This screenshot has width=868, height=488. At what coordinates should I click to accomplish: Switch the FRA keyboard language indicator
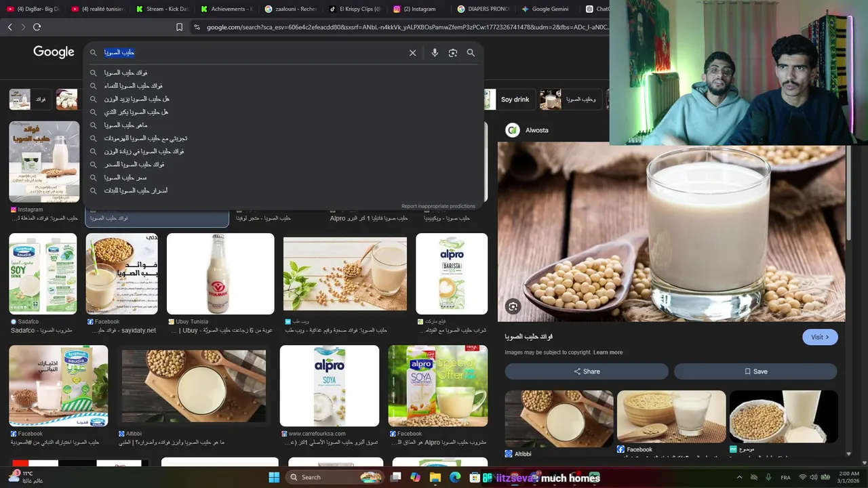click(x=785, y=477)
